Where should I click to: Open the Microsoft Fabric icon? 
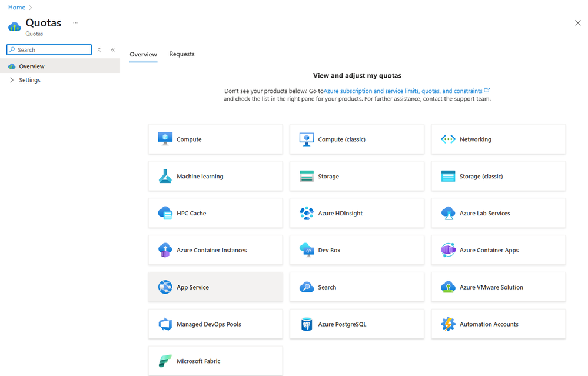(x=165, y=361)
